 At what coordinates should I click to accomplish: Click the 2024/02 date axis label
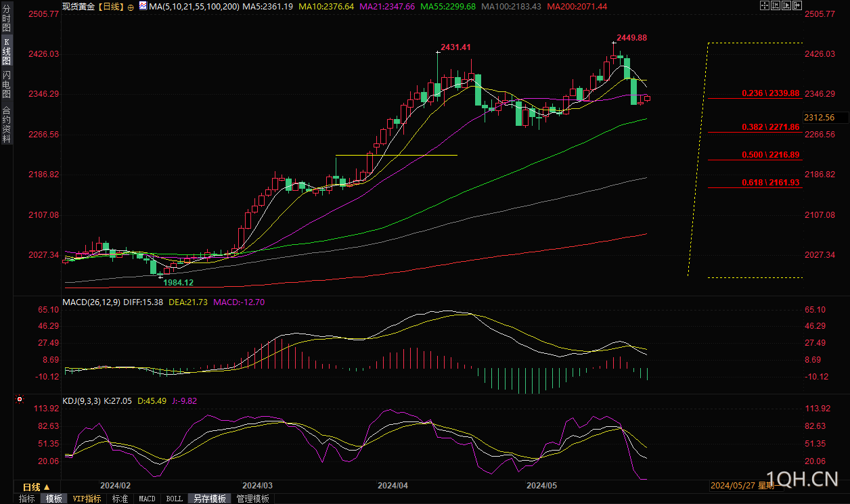click(x=115, y=486)
